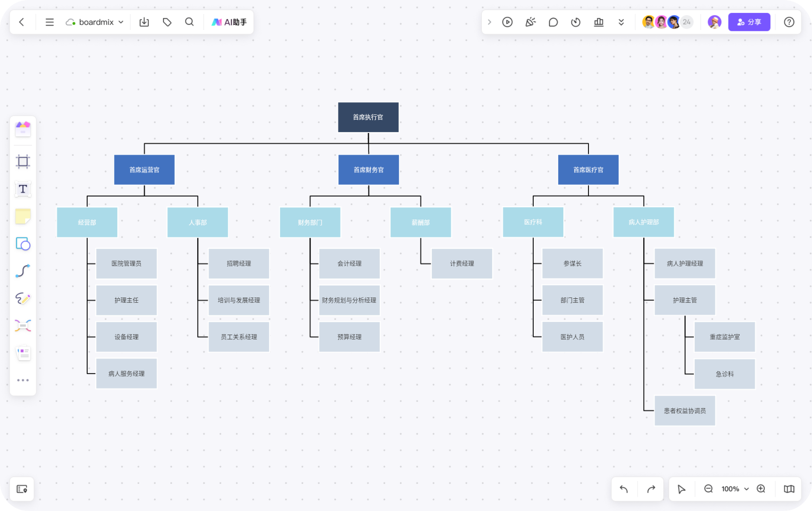Open the comments bubble tool
This screenshot has height=511, width=812.
pyautogui.click(x=553, y=22)
